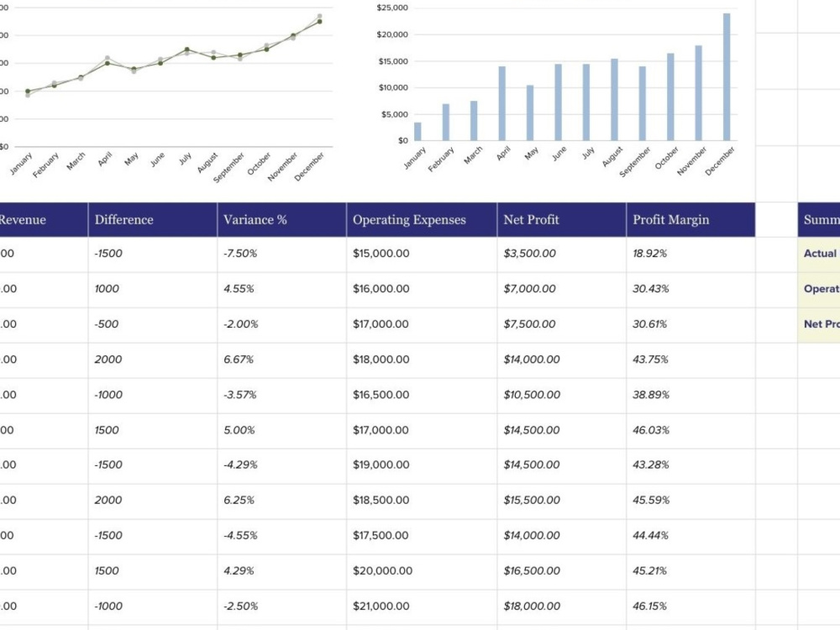This screenshot has height=630, width=840.
Task: Click the -3.57% variance cell
Action: (x=281, y=395)
